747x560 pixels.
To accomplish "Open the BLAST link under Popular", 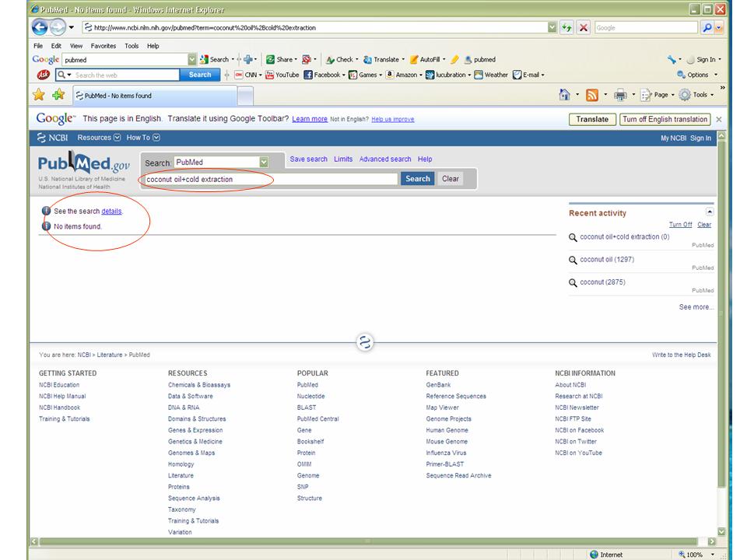I will (307, 408).
